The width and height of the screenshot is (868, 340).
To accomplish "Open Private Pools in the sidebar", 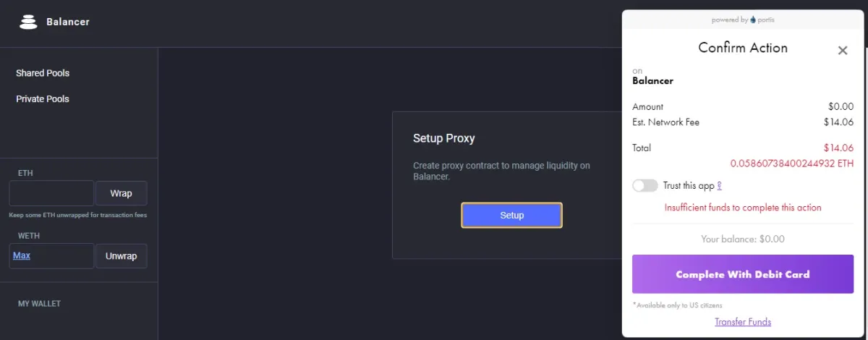I will point(43,99).
